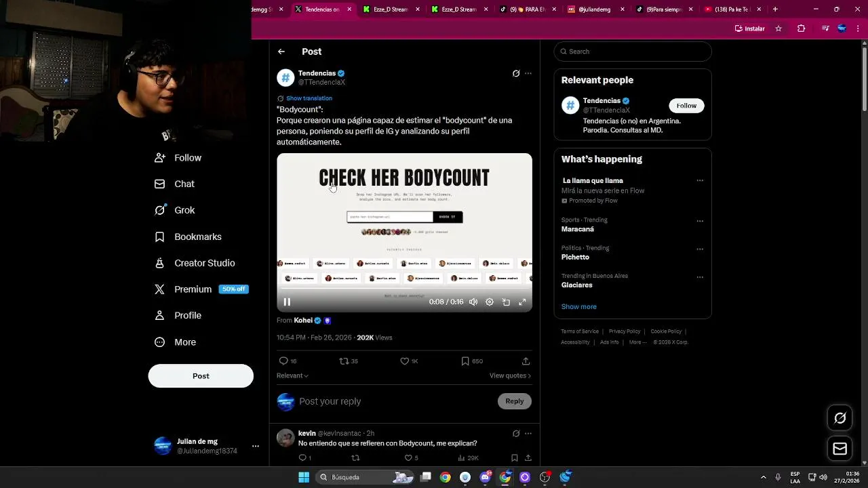Click the reply bubble icon with 16 replies
This screenshot has height=488, width=868.
point(284,361)
